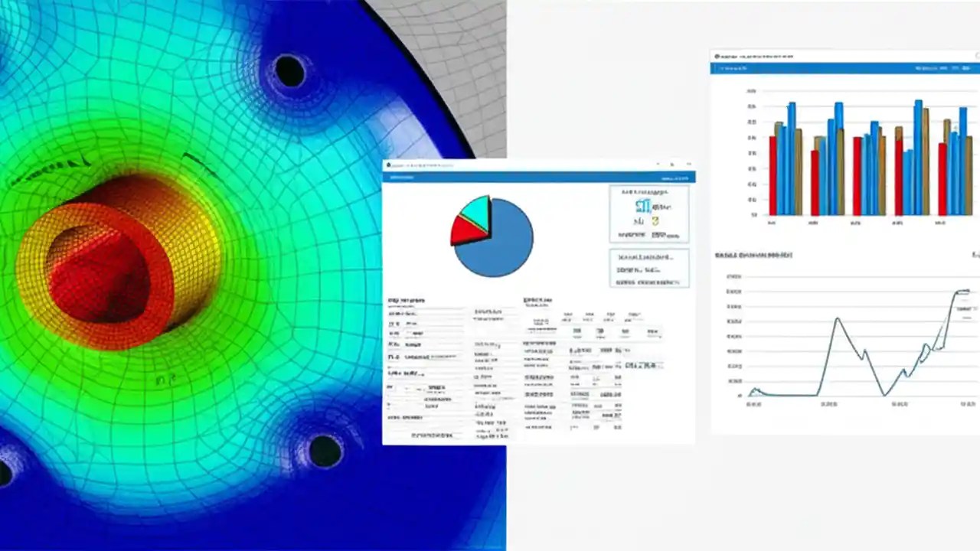Select the menu item at the chart window header right

click(x=945, y=67)
